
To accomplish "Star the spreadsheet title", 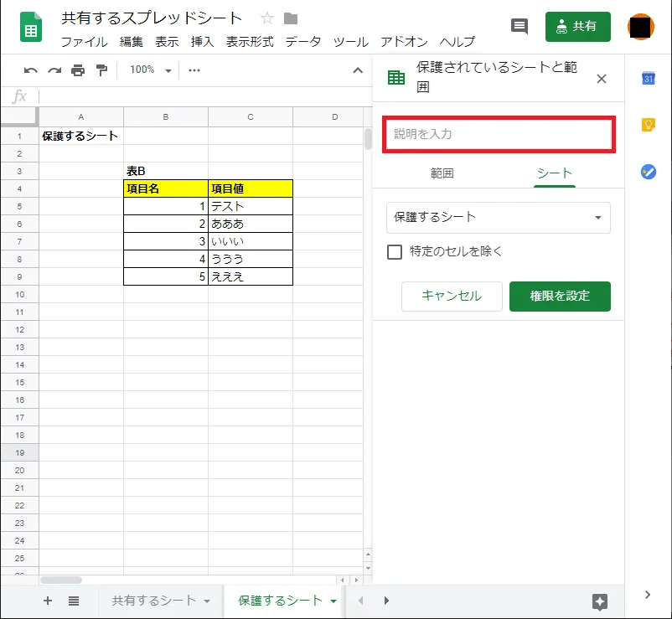I will [267, 18].
